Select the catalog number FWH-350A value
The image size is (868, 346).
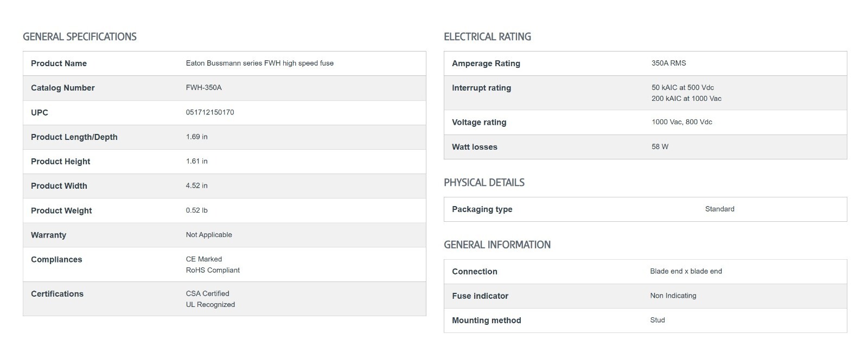click(203, 88)
